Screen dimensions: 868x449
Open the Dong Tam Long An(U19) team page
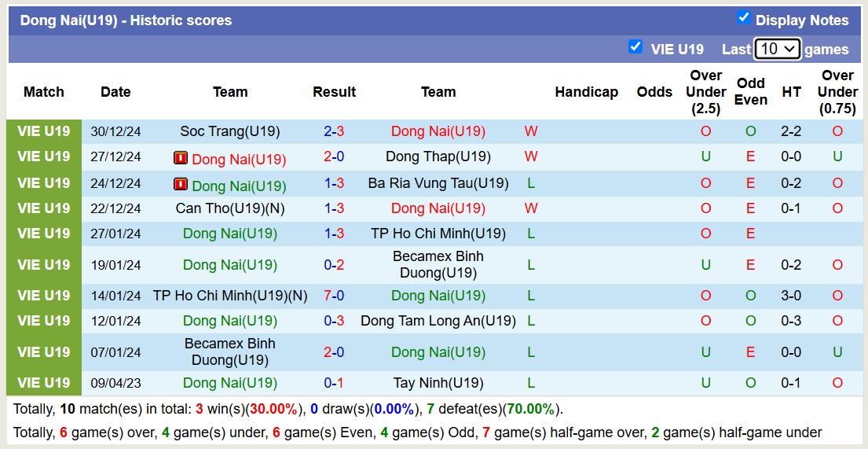(x=438, y=321)
